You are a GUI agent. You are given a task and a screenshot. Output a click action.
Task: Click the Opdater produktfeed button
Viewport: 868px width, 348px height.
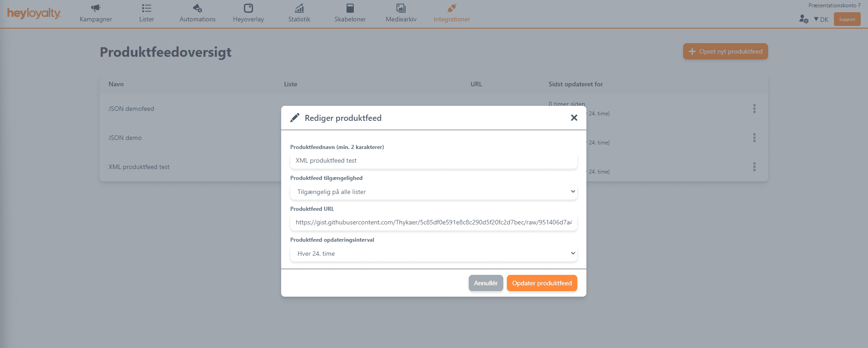[542, 283]
